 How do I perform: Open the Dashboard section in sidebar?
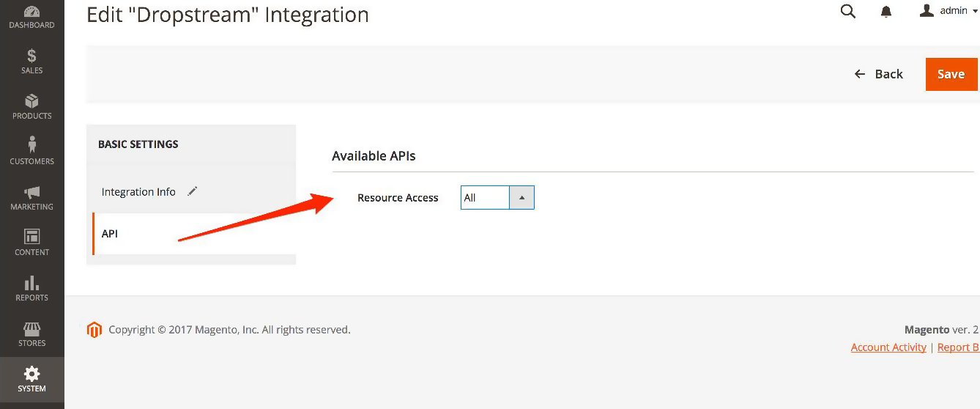(x=31, y=18)
